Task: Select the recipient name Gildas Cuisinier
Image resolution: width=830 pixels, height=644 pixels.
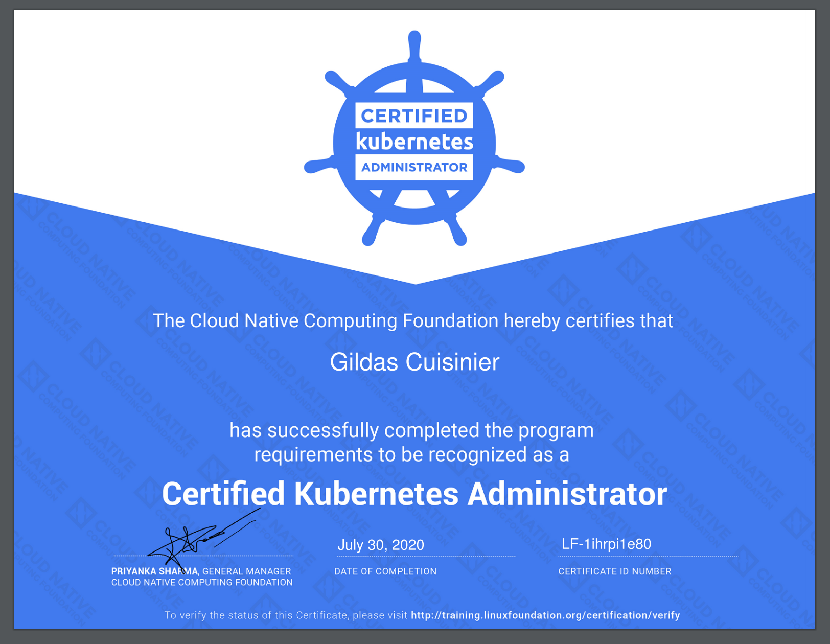Action: 414,362
